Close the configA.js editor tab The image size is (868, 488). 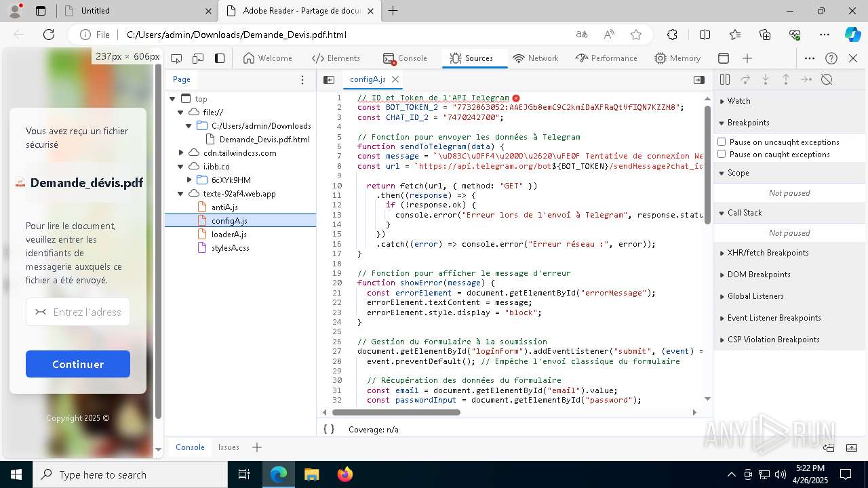click(395, 79)
